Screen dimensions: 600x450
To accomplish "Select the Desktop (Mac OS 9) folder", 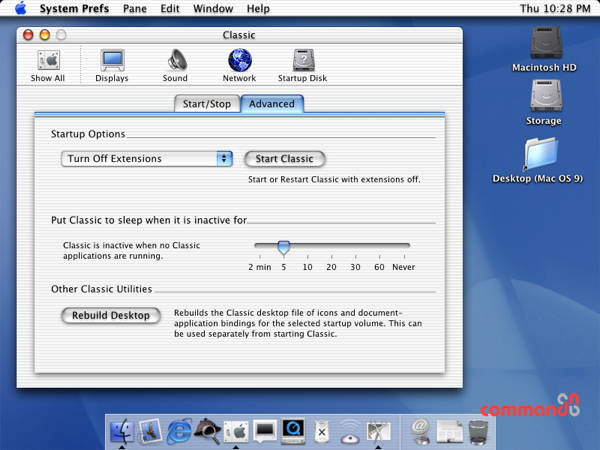I will tap(539, 161).
